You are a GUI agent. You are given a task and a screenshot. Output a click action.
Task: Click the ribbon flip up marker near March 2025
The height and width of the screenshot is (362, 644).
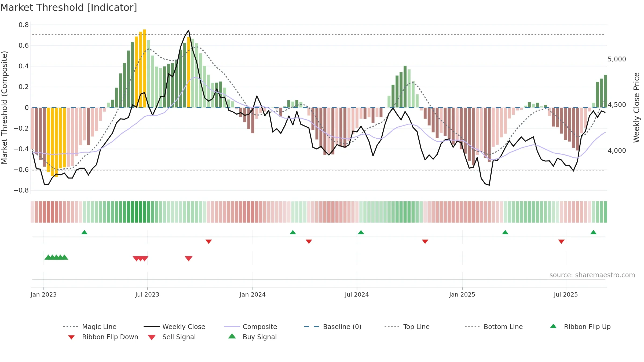505,232
